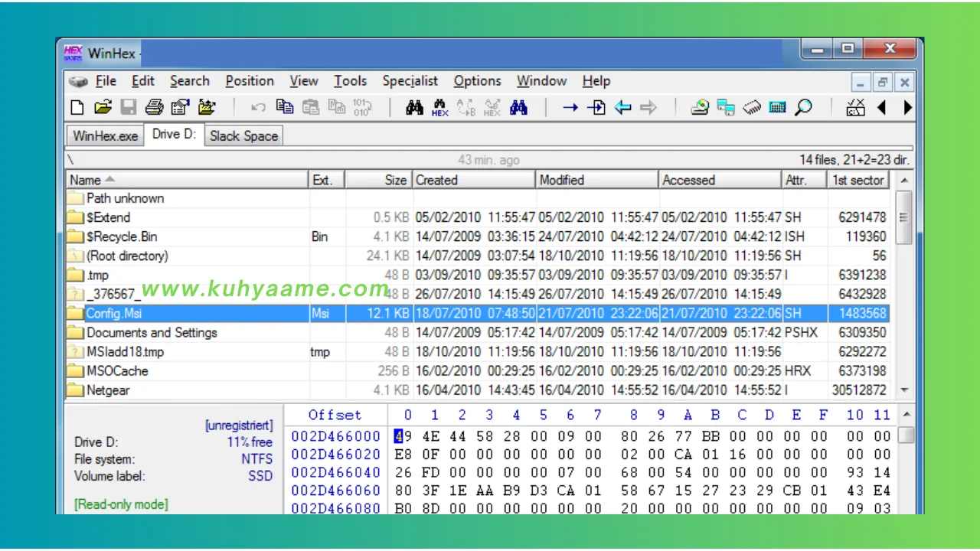Click the disk icon left of File

[78, 81]
